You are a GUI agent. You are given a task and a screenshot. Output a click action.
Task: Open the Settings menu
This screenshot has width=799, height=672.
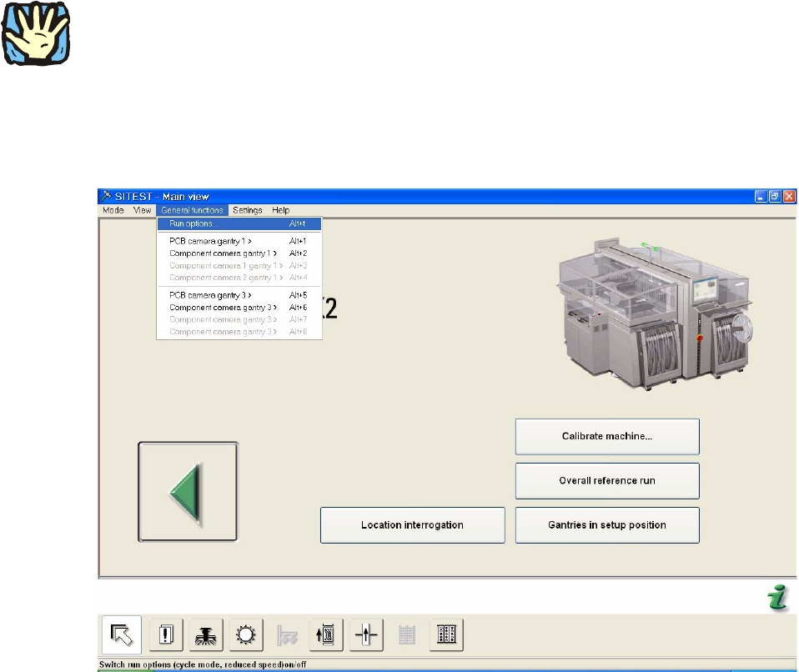248,210
